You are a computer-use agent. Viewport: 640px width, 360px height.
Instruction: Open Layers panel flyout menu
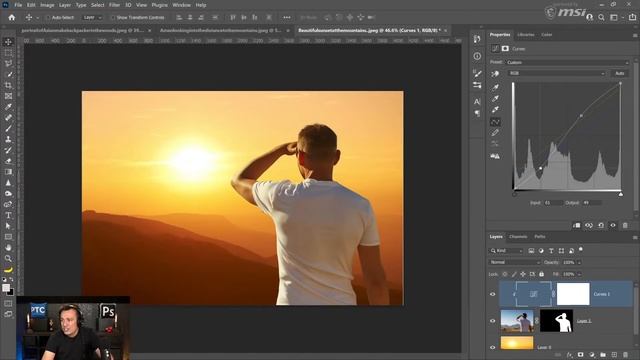click(x=635, y=237)
